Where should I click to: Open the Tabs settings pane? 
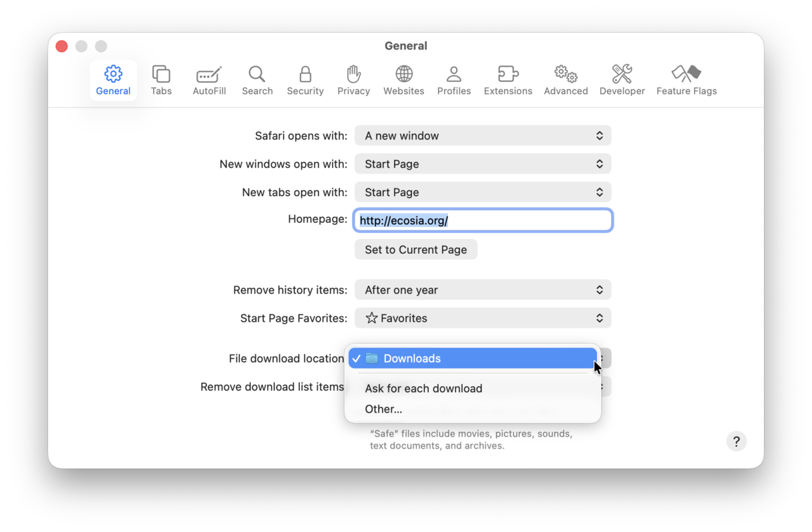[x=161, y=80]
